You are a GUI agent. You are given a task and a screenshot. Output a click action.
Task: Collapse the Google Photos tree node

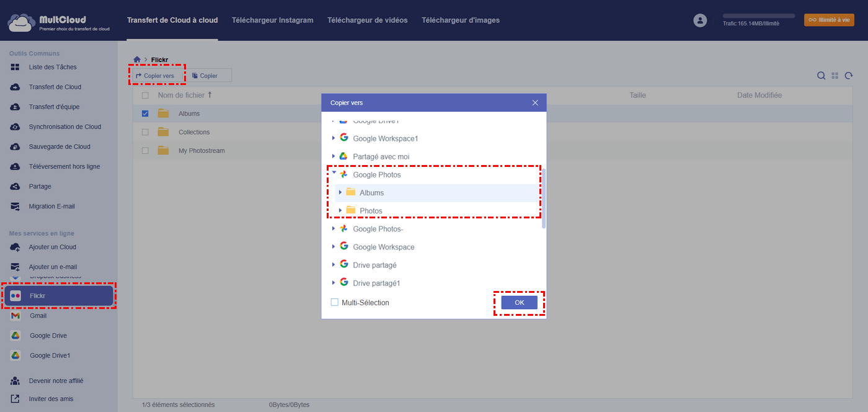click(x=334, y=174)
